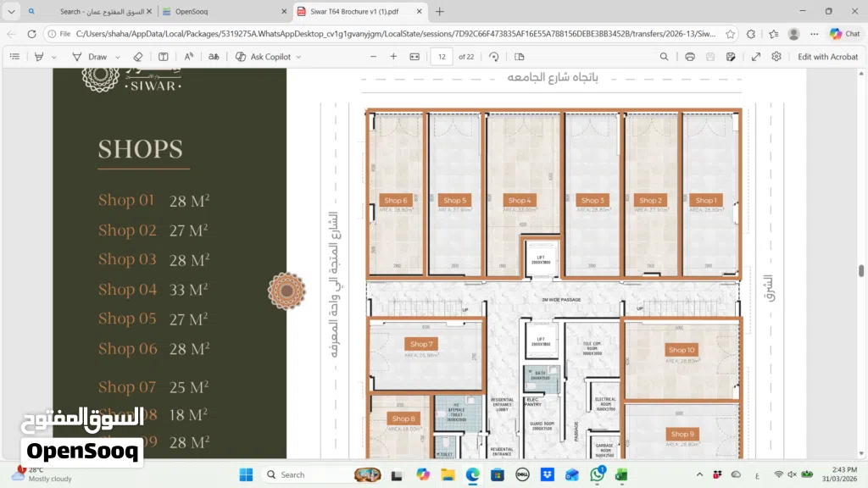Screen dimensions: 868x488
Task: Click the page number field showing 12
Action: click(x=442, y=57)
